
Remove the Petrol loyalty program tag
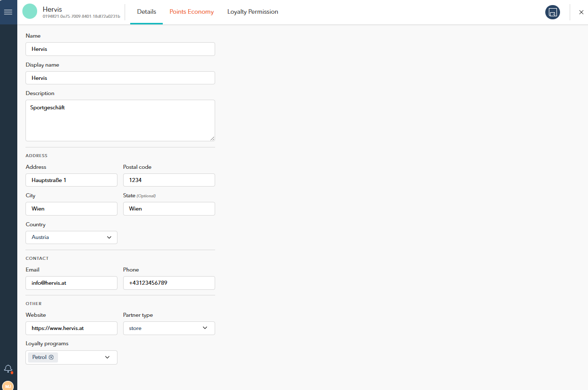point(51,357)
